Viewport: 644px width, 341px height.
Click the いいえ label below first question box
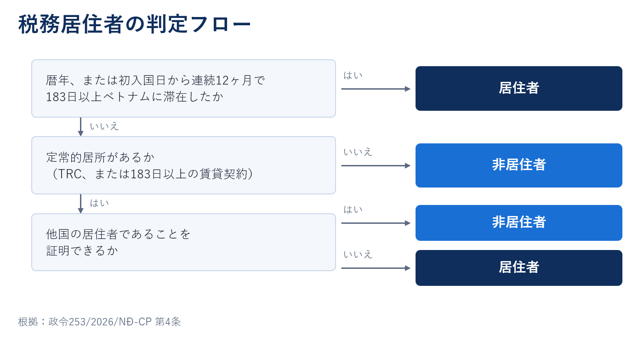pyautogui.click(x=104, y=126)
